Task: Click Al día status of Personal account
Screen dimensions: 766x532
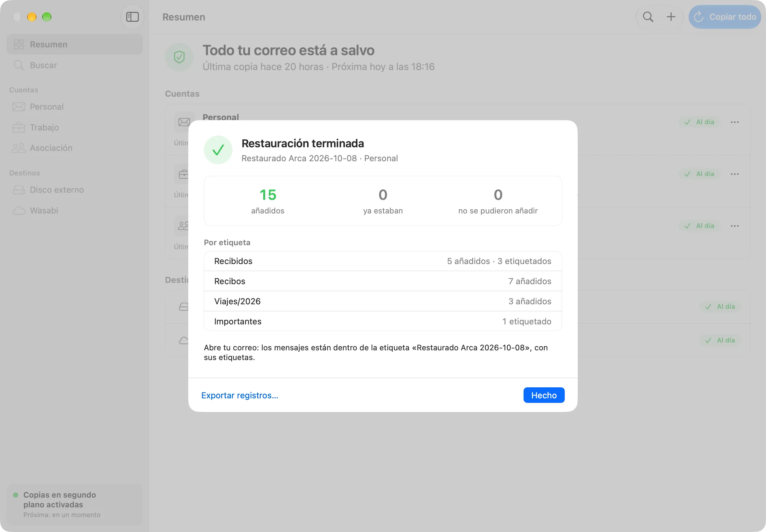Action: click(699, 122)
